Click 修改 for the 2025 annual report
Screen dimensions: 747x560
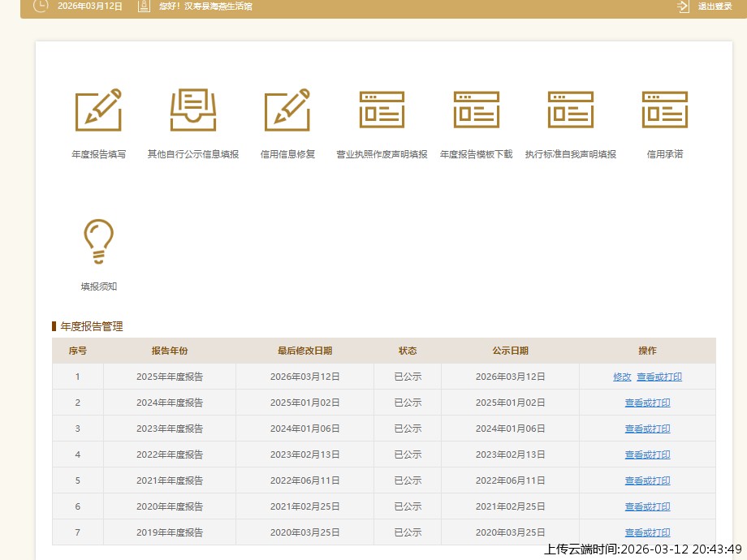point(622,377)
